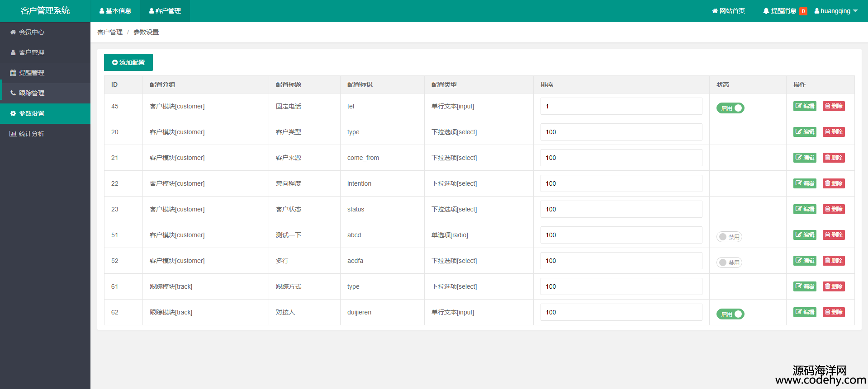
Task: Click sort order field for 对接人
Action: tap(621, 312)
